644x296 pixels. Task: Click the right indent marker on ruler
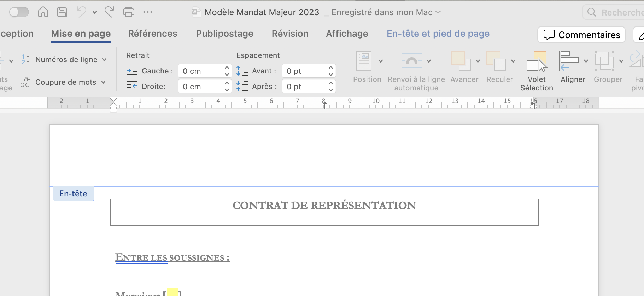pyautogui.click(x=533, y=105)
